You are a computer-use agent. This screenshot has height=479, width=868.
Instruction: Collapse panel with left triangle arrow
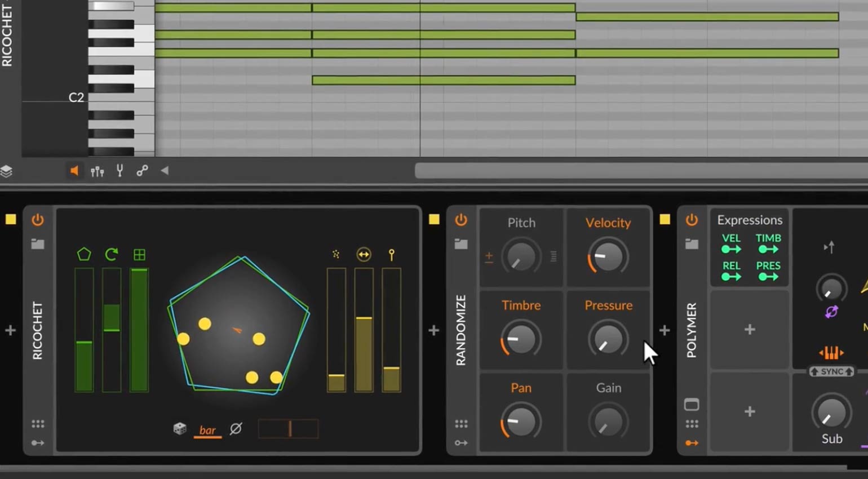tap(165, 171)
